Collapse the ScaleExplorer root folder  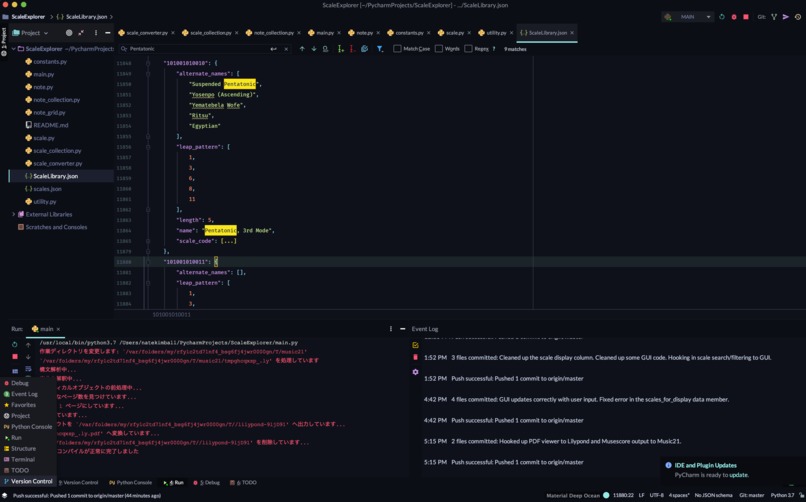pyautogui.click(x=13, y=49)
